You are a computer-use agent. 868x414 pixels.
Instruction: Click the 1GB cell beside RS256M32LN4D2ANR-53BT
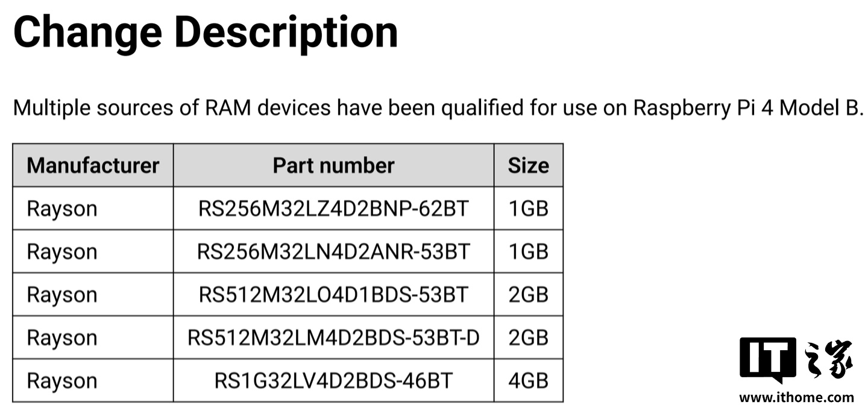tap(528, 251)
